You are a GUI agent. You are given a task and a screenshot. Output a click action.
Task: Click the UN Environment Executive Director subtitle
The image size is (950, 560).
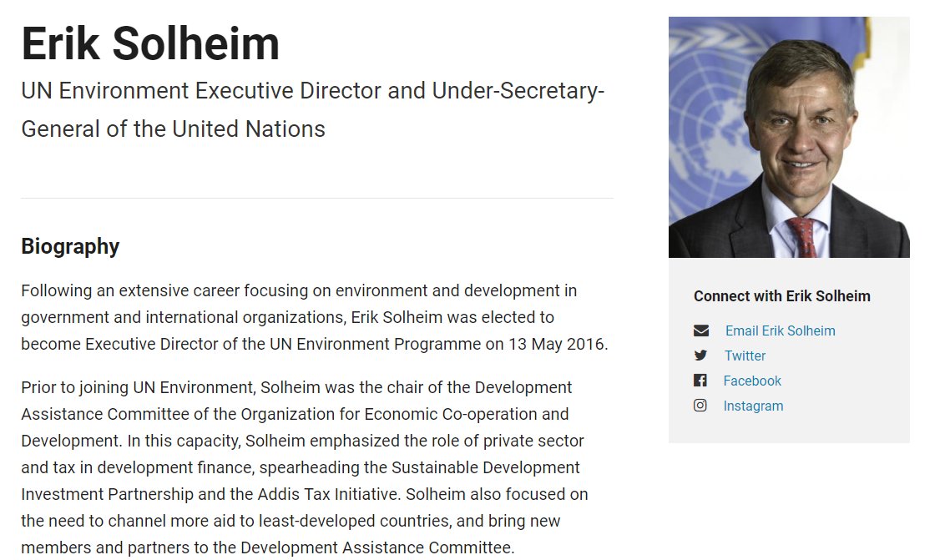(x=312, y=109)
